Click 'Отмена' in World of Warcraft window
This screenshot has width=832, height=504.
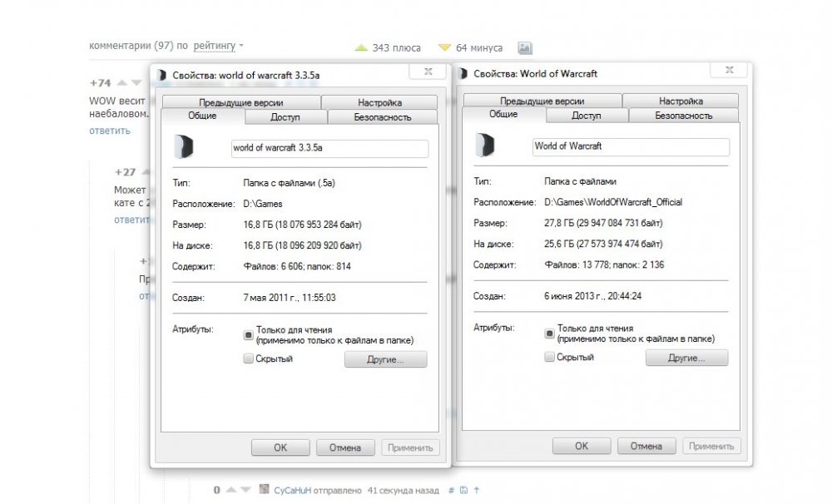click(x=646, y=446)
